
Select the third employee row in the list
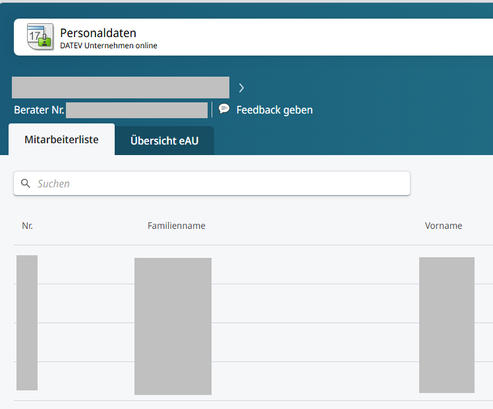(x=253, y=342)
